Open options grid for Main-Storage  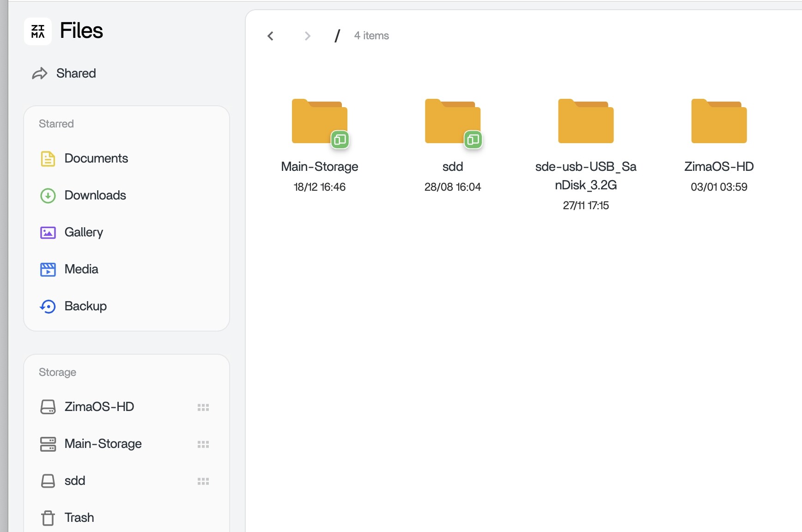click(x=203, y=444)
